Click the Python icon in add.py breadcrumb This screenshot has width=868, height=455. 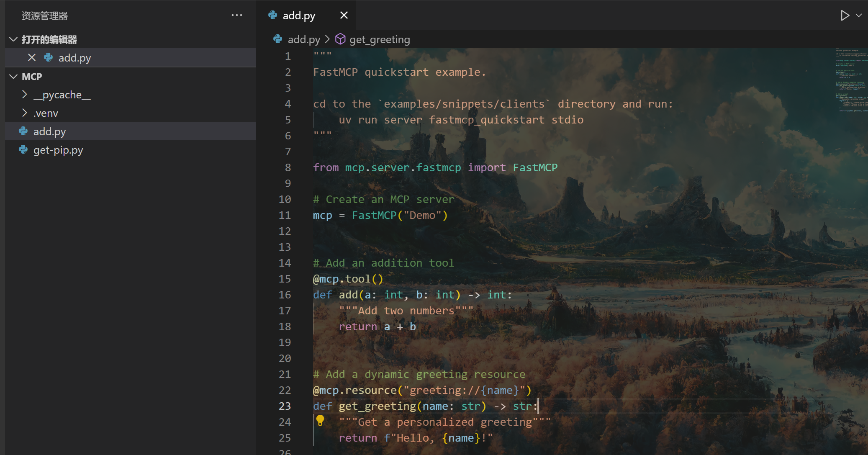coord(277,39)
